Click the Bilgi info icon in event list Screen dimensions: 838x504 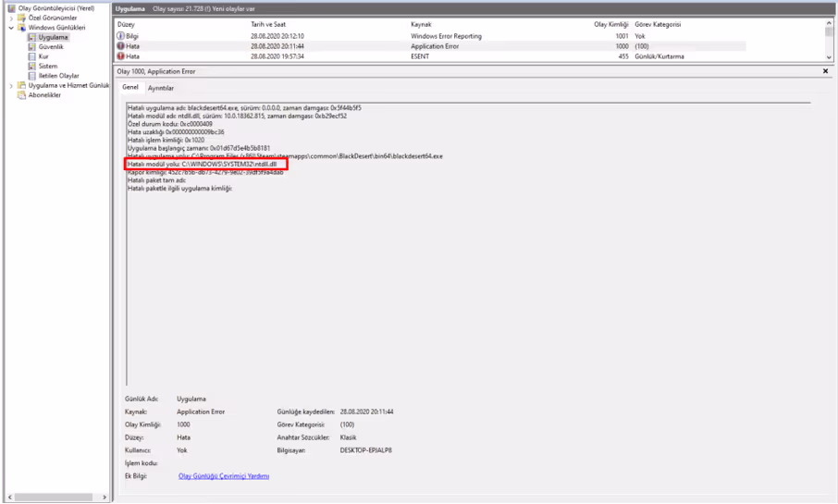point(121,36)
